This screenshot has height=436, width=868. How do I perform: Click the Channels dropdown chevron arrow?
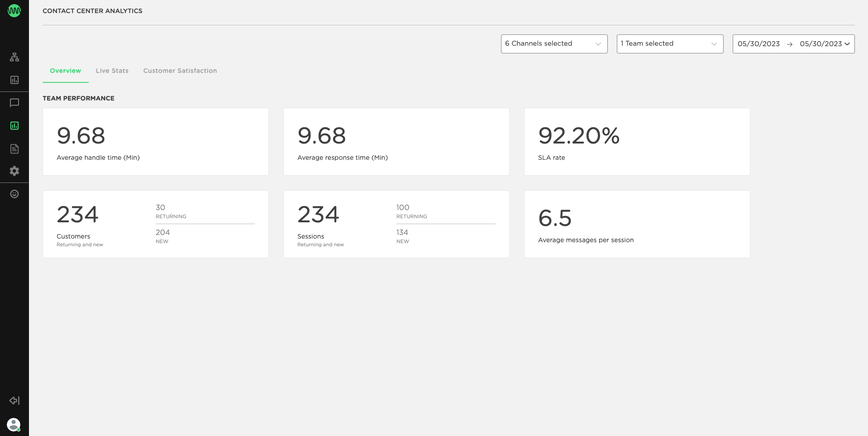(x=598, y=44)
